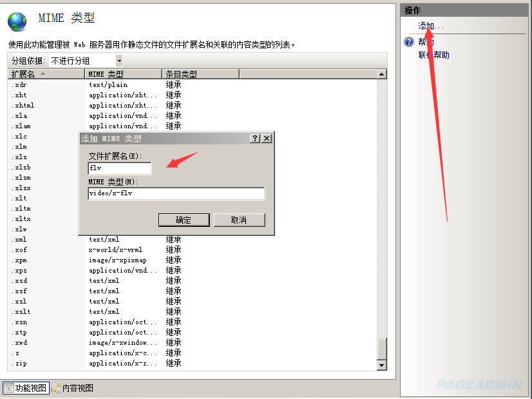Click the 添加... link in Actions
This screenshot has width=532, height=399.
[x=430, y=26]
